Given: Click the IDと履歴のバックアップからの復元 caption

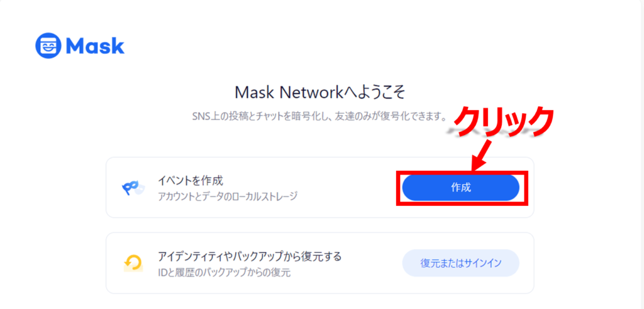Looking at the screenshot, I should pos(225,273).
